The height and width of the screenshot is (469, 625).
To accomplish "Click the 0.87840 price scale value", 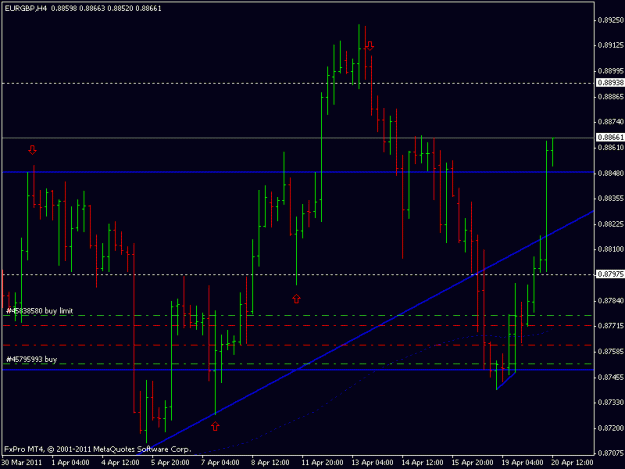I will coord(611,300).
